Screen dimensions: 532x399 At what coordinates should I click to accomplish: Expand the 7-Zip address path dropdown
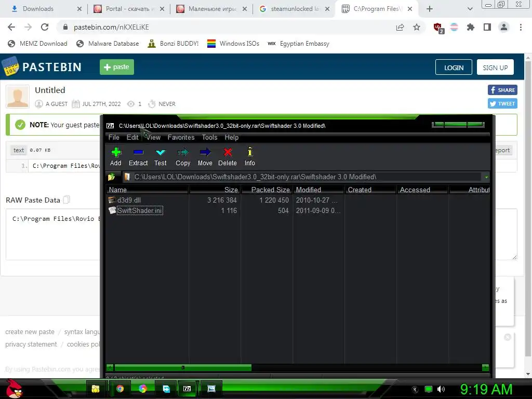486,177
